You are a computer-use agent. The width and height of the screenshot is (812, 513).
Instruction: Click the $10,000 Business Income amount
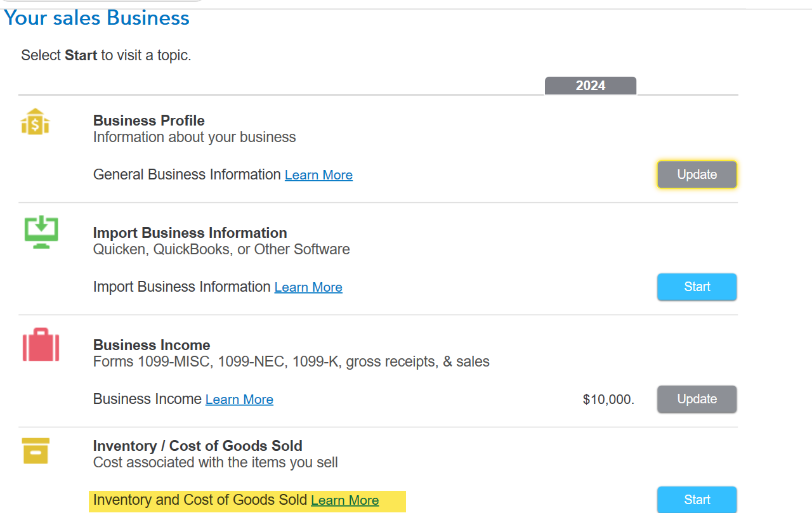coord(608,399)
